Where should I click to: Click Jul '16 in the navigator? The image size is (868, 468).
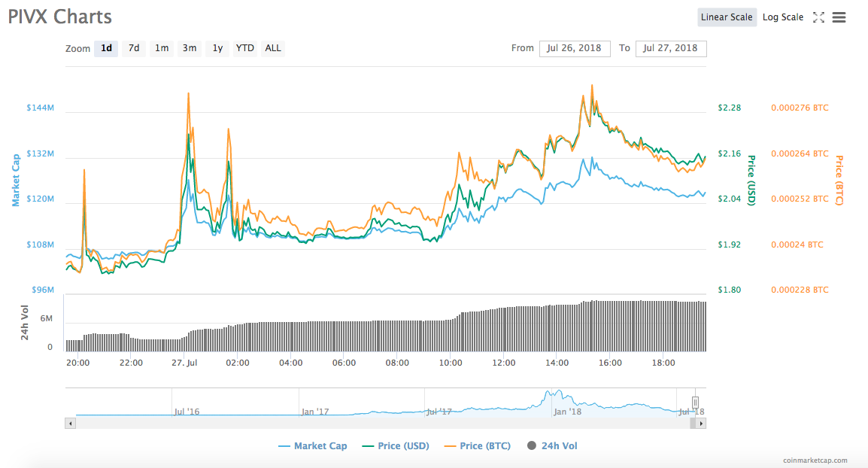187,412
